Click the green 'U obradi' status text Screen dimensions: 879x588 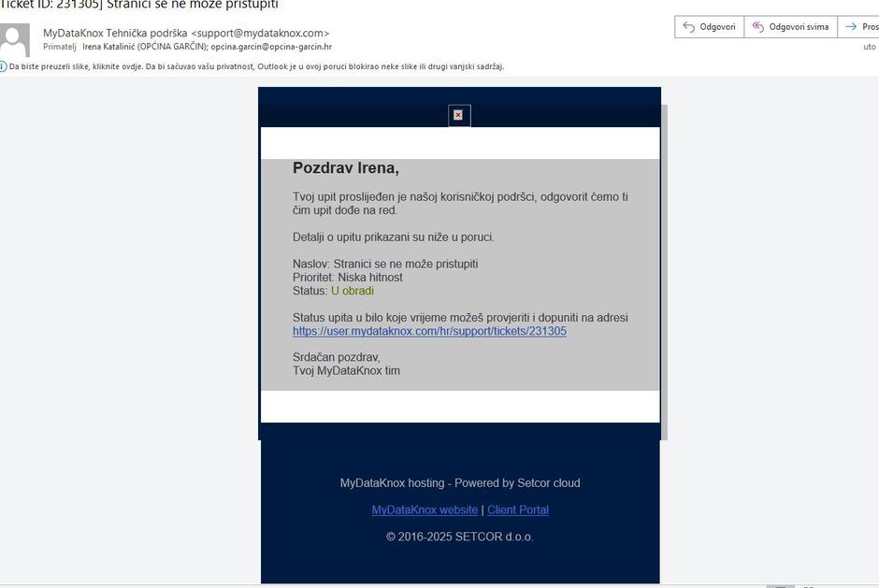click(353, 291)
